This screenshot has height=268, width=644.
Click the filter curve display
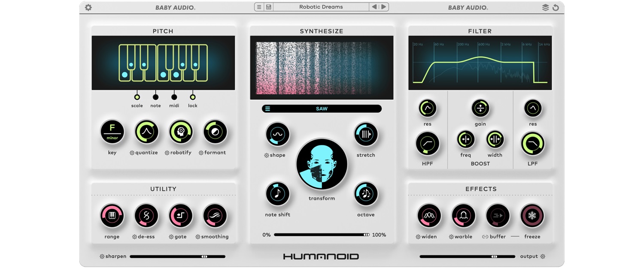(480, 63)
